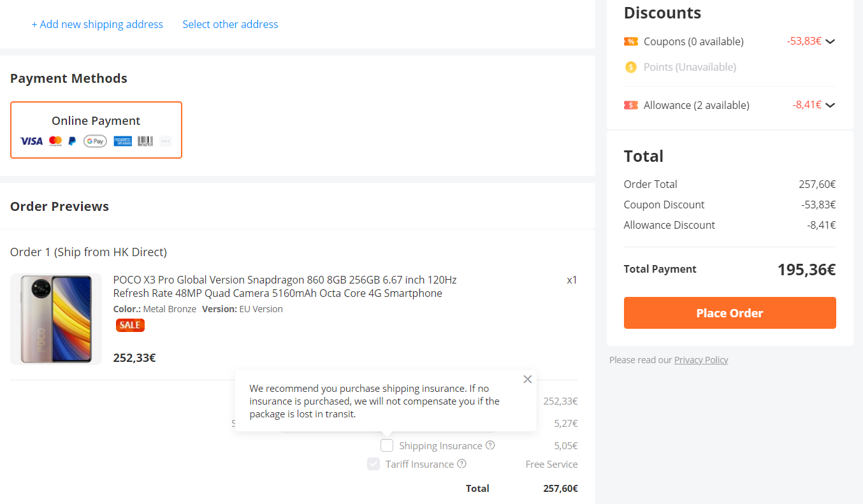Click the Visa card icon

pyautogui.click(x=31, y=141)
